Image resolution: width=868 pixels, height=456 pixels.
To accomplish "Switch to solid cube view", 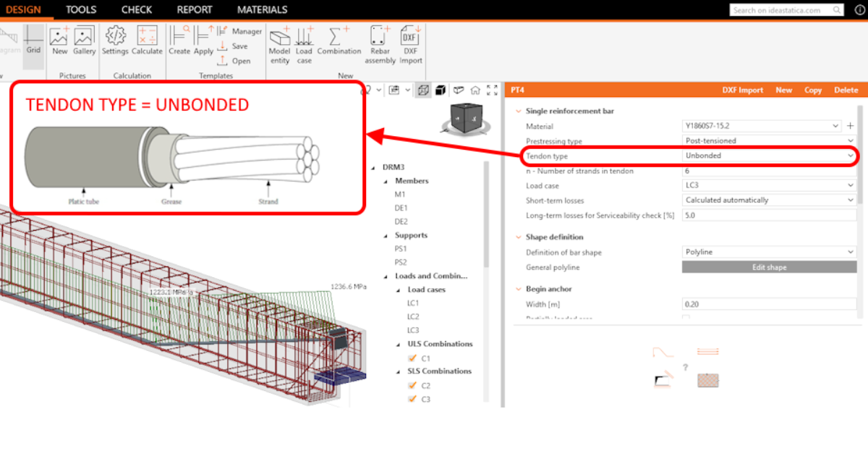I will pos(439,90).
